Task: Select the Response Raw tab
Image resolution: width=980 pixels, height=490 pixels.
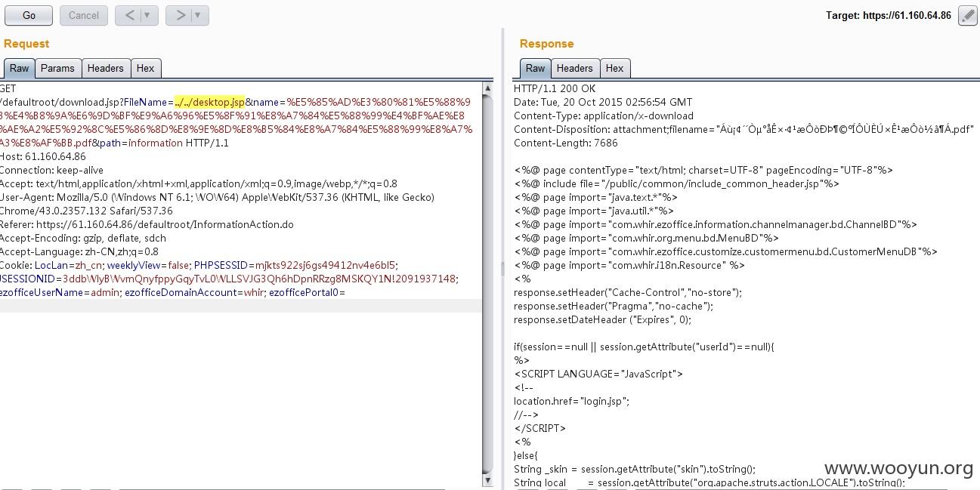Action: tap(535, 68)
